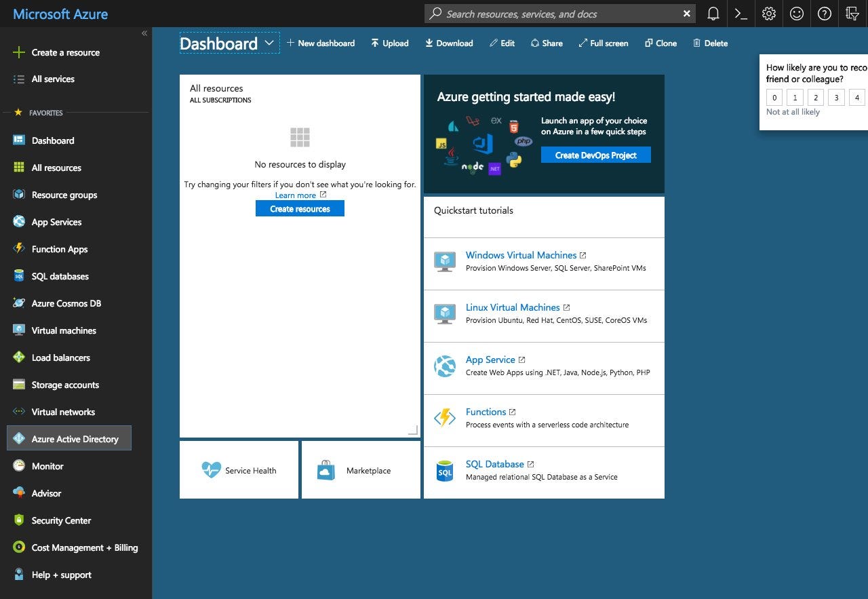Click the Function Apps lightning icon
Screen dimensions: 868x599
[x=19, y=249]
